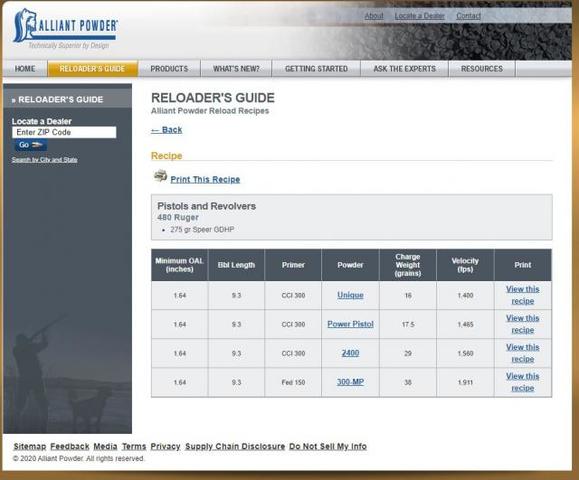Viewport: 579px width, 480px height.
Task: Focus the Enter ZIP Code field
Action: tap(64, 132)
